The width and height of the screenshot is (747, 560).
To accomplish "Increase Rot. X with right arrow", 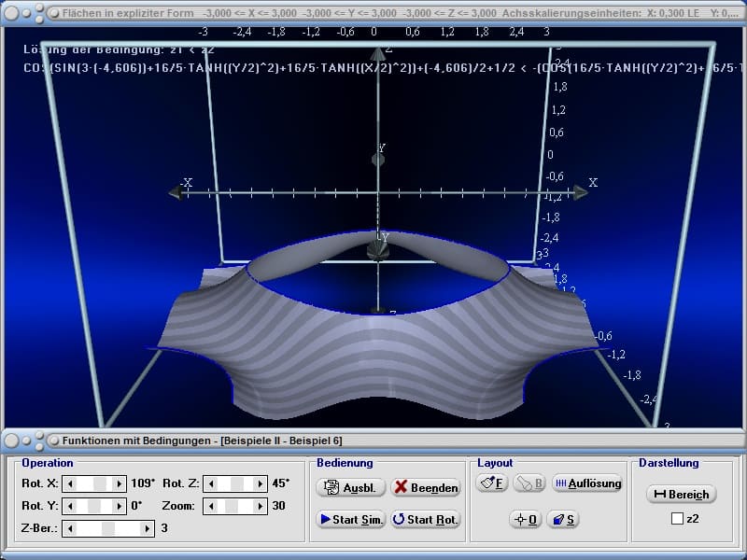I will point(119,483).
